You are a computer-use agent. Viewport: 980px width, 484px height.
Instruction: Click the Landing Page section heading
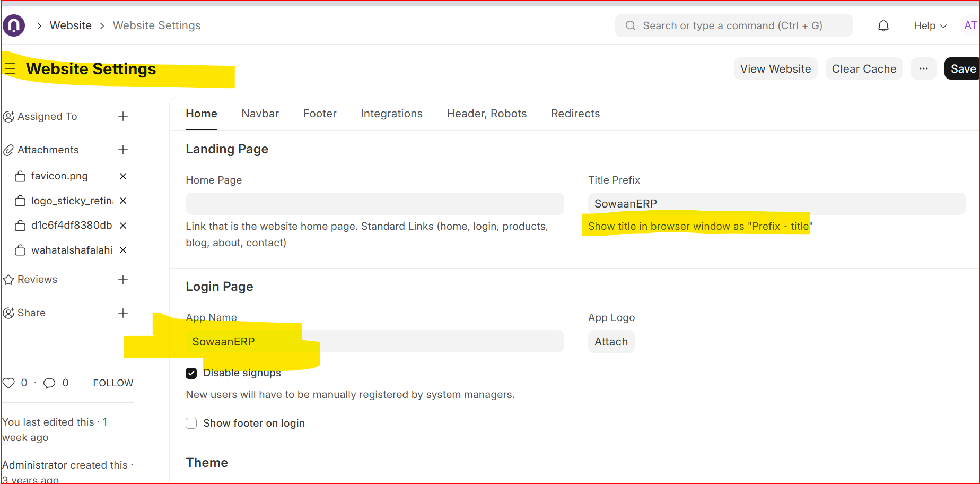227,149
